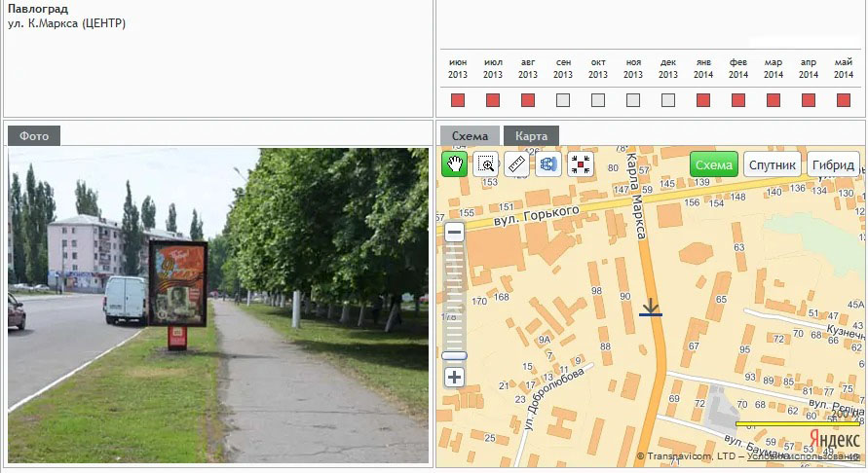The width and height of the screenshot is (868, 473).
Task: Click the center-on-object map tool
Action: (x=581, y=164)
